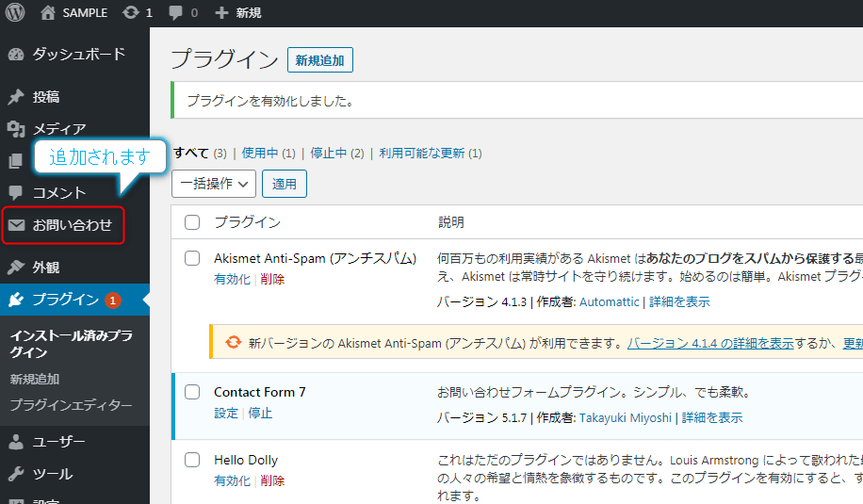Activate Akismet with 有効化 link
863x504 pixels.
coord(233,280)
